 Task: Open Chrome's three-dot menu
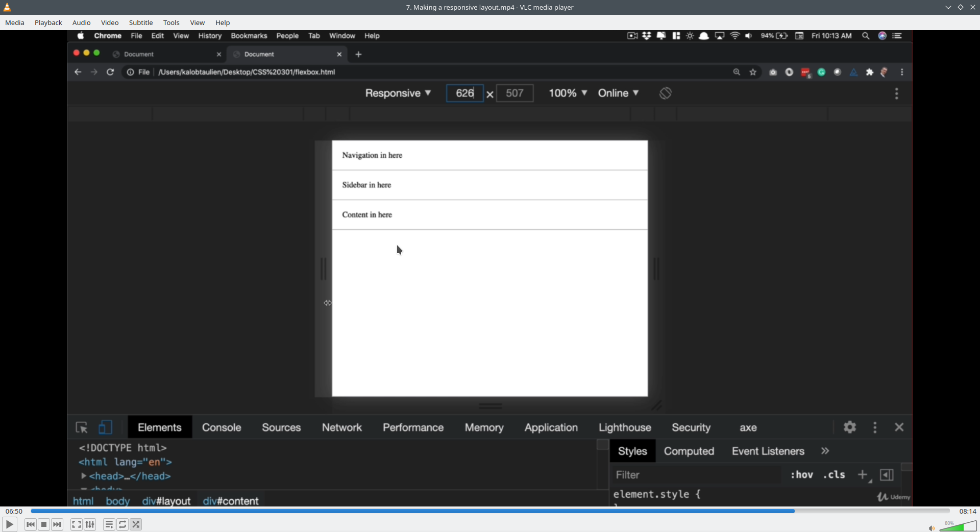click(902, 72)
